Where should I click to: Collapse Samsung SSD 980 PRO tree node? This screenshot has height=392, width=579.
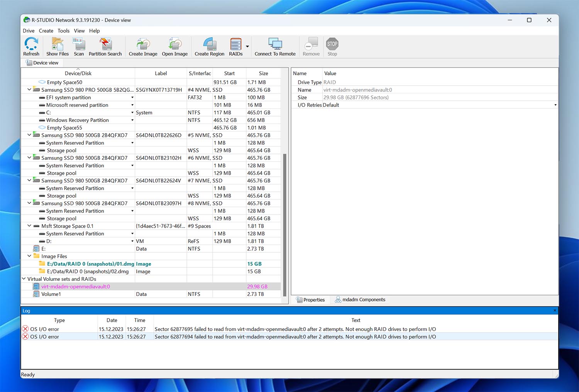(29, 90)
